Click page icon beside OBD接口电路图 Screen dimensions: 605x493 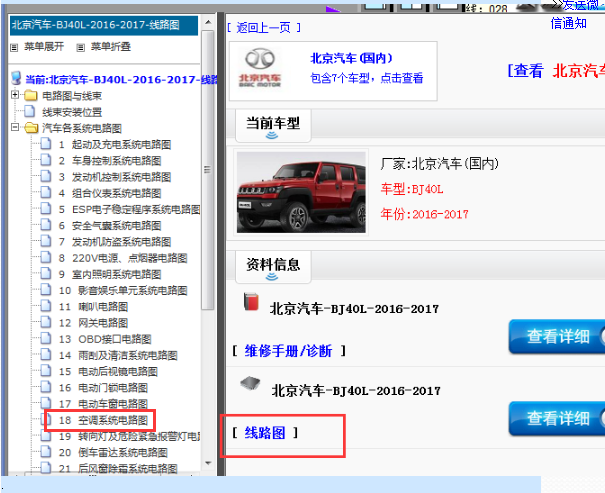(x=46, y=338)
